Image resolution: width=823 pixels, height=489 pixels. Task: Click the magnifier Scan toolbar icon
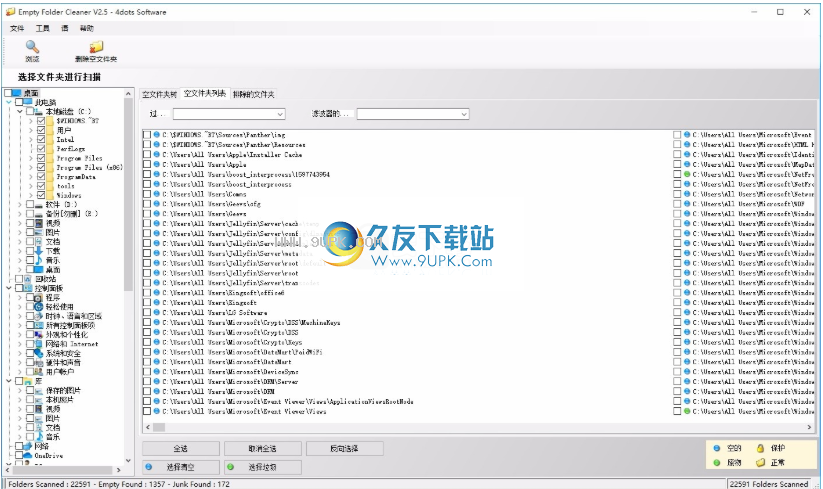tap(32, 47)
